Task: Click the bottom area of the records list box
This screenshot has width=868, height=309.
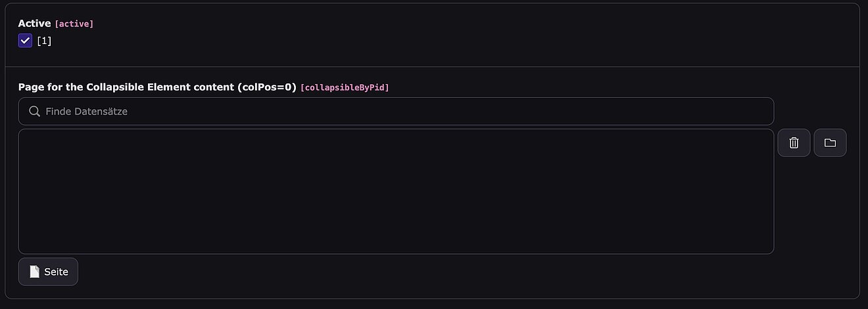Action: [x=396, y=242]
